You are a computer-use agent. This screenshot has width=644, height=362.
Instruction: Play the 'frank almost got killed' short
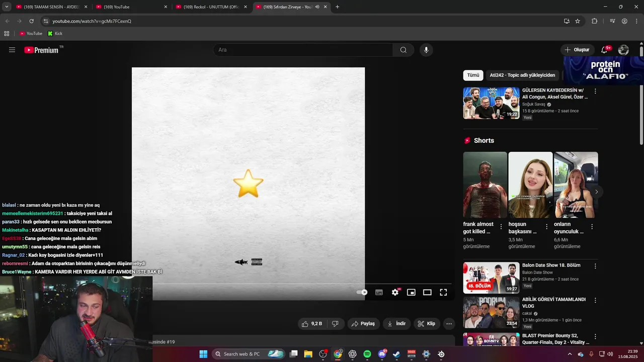[485, 185]
